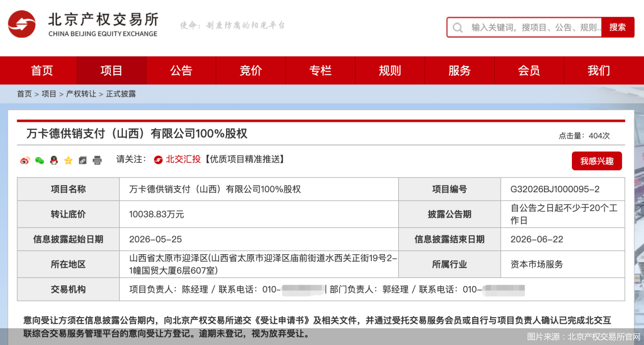The width and height of the screenshot is (644, 345).
Task: Select the price 10038.83万元
Action: tap(156, 214)
